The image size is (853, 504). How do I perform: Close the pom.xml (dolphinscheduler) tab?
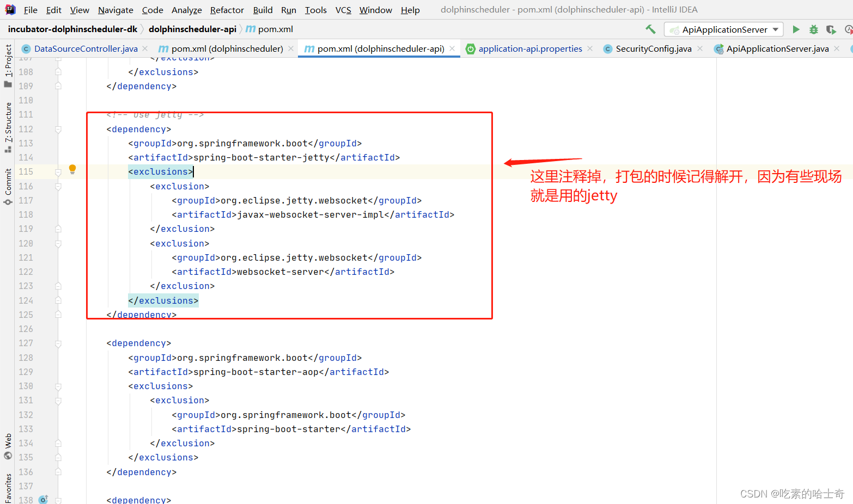[291, 48]
